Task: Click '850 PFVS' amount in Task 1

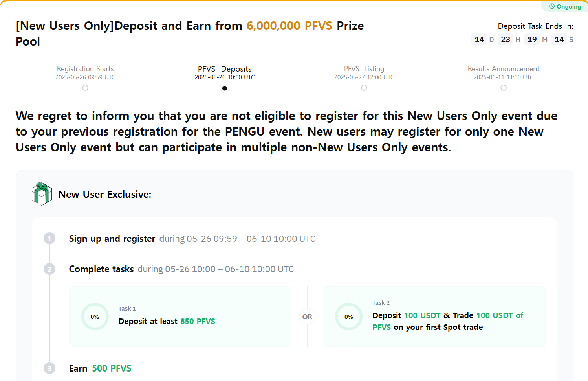Action: [x=198, y=321]
